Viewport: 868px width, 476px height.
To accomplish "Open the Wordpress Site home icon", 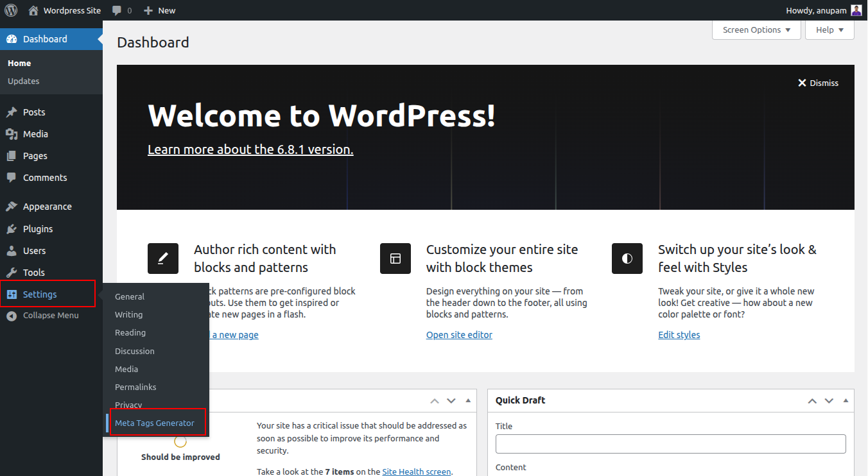I will tap(33, 10).
